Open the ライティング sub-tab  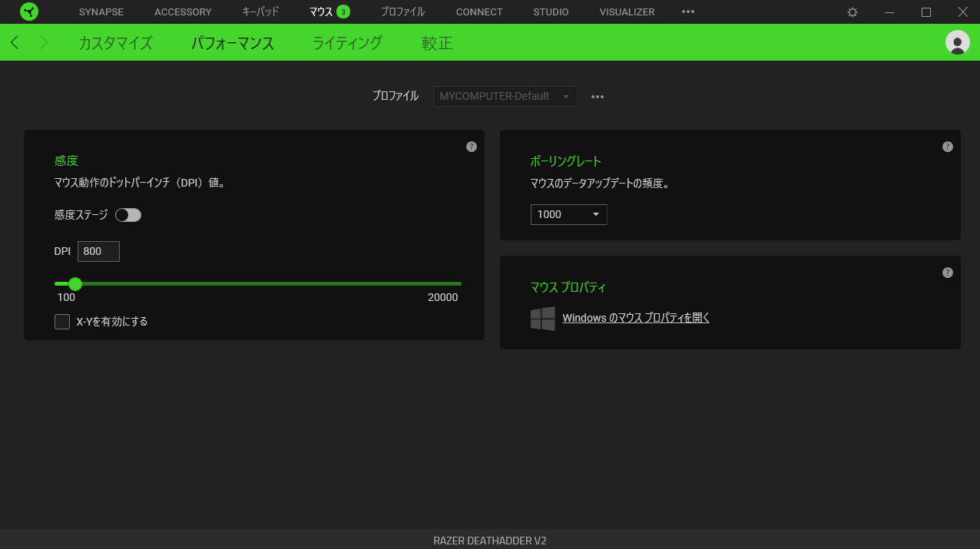(x=347, y=43)
